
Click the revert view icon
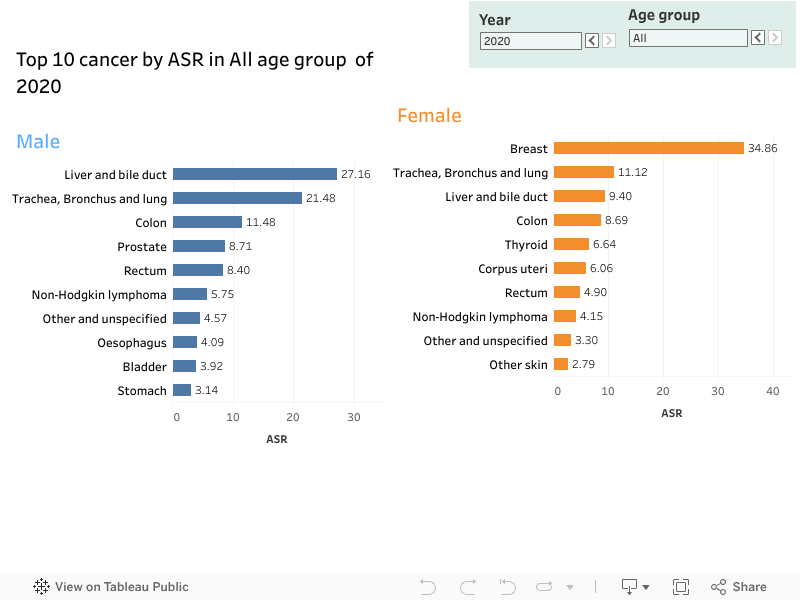coord(507,587)
